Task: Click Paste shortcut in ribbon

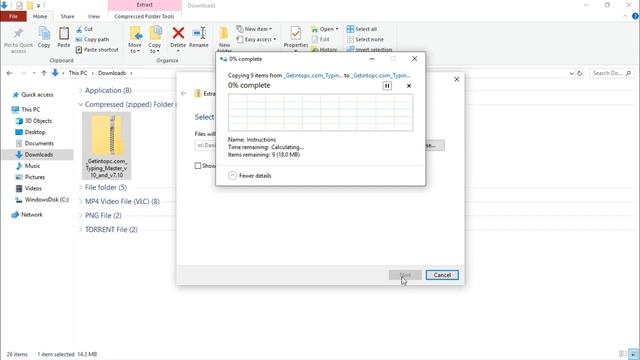Action: 97,49
